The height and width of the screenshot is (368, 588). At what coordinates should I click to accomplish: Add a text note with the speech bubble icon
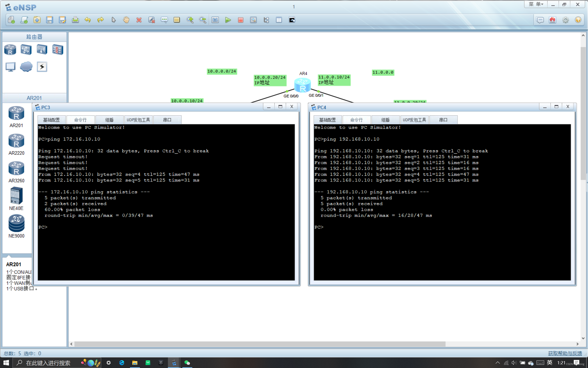164,20
